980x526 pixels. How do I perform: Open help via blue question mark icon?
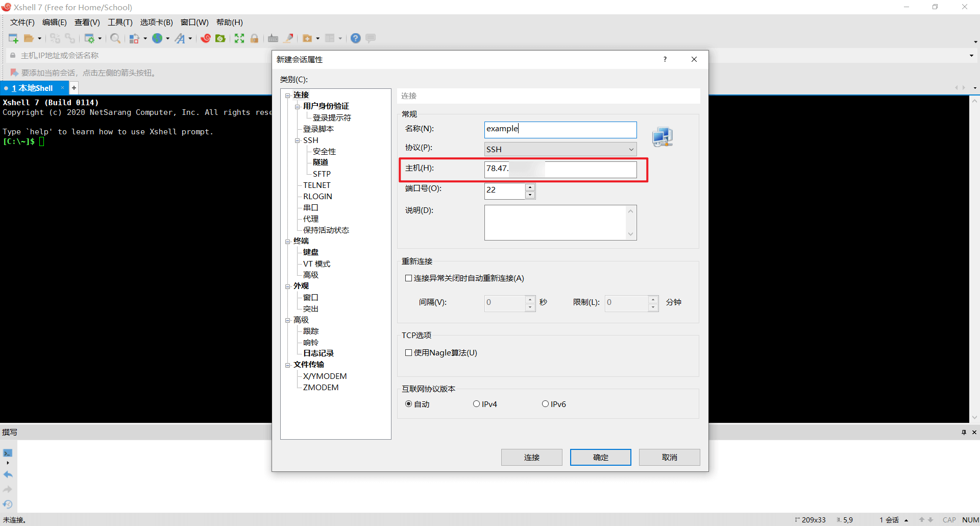356,38
